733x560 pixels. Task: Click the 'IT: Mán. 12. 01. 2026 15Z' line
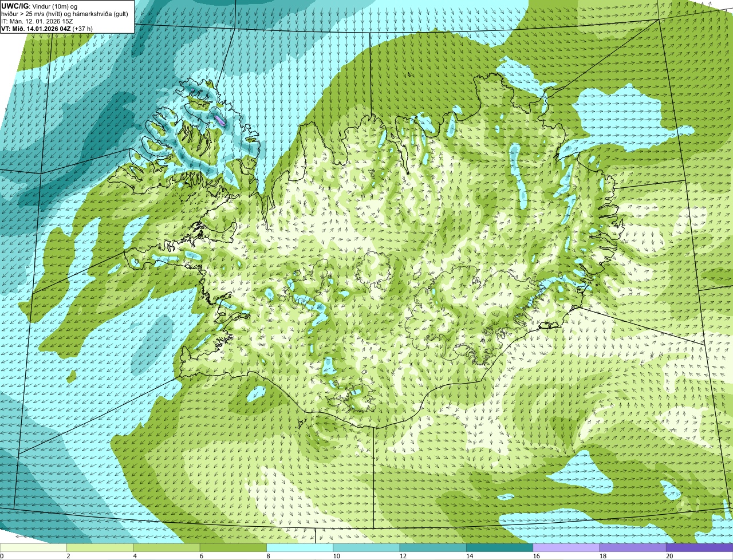(x=37, y=21)
